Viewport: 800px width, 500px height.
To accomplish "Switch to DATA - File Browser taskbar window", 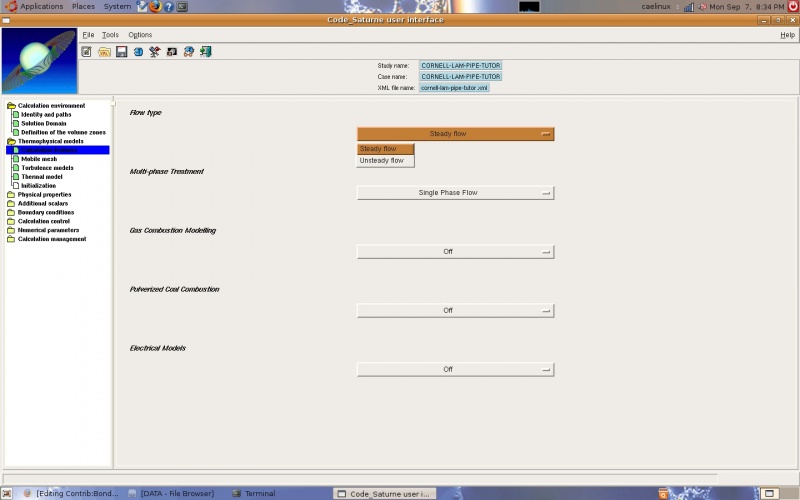I will point(171,493).
